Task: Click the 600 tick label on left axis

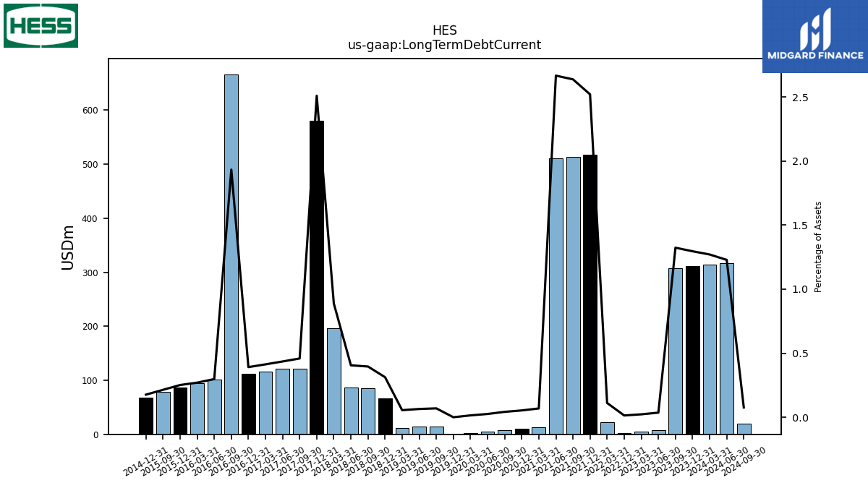Action: coord(90,111)
